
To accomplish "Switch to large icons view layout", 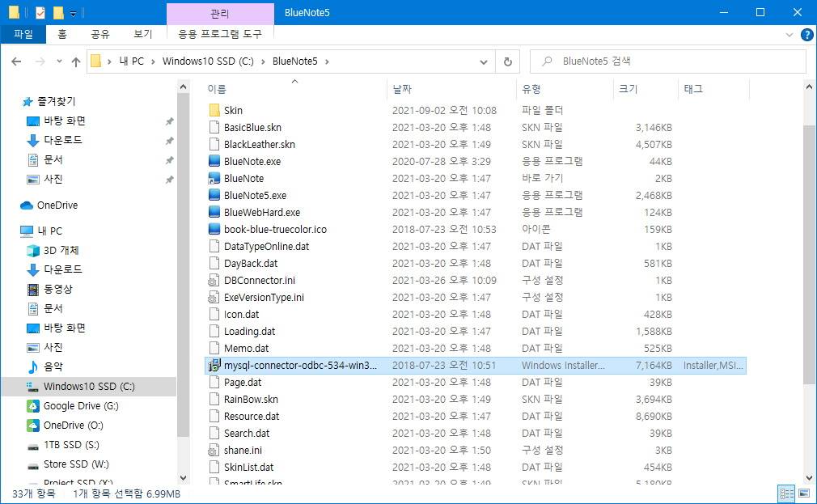I will [x=804, y=493].
